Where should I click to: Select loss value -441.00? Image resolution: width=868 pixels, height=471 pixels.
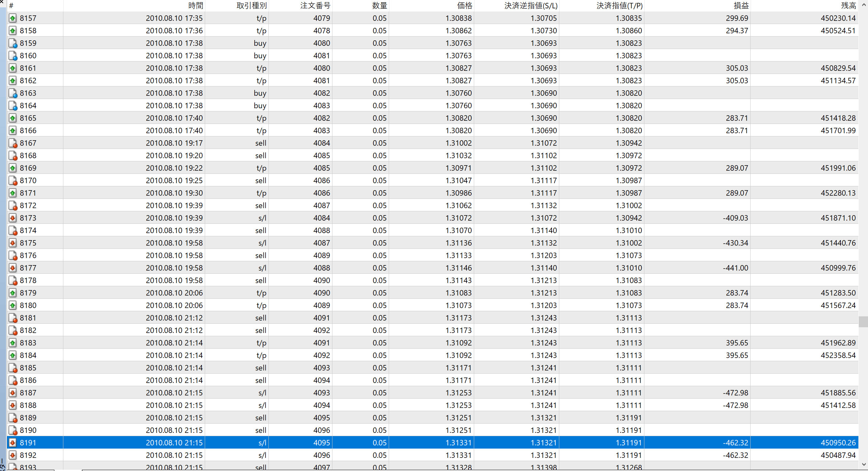point(735,268)
